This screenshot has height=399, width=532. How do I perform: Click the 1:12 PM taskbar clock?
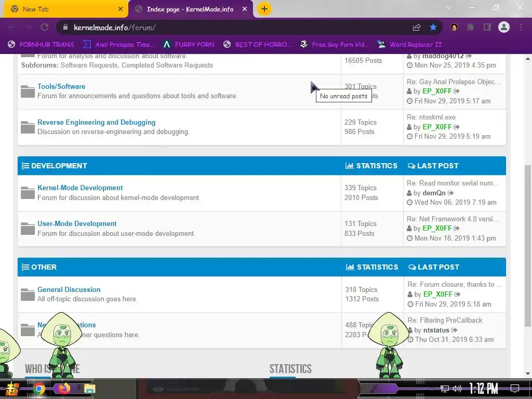point(484,389)
